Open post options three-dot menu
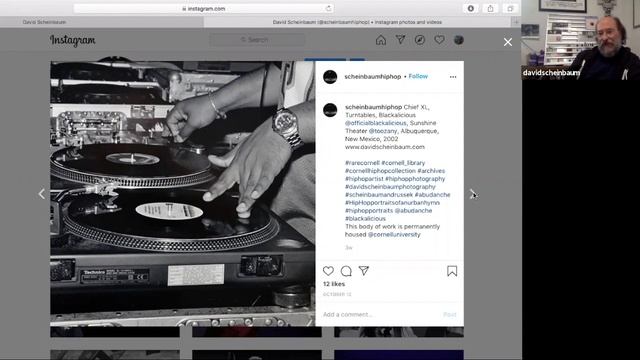This screenshot has width=640, height=360. (453, 77)
